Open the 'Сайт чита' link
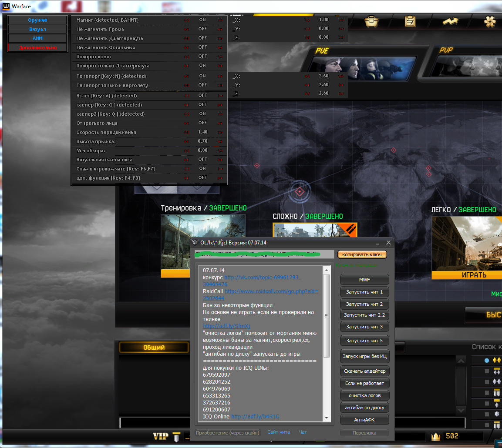Viewport: 502px width, 448px height. click(x=279, y=432)
